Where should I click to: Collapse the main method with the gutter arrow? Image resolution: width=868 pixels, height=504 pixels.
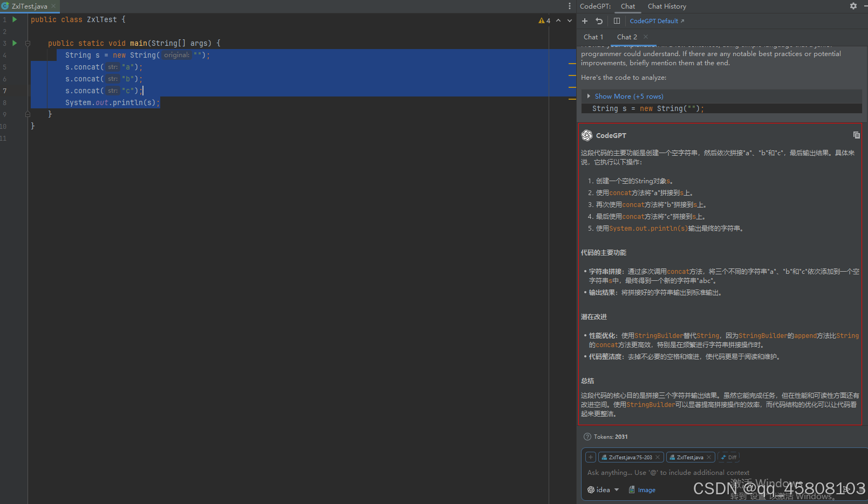[x=28, y=43]
